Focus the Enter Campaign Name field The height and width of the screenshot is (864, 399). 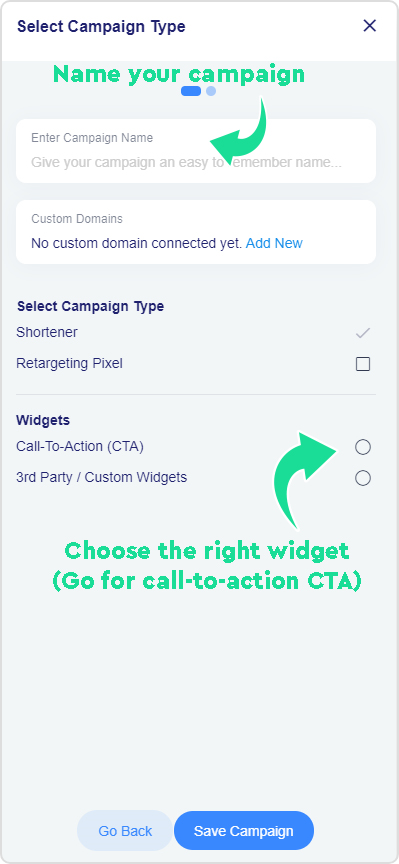point(196,151)
